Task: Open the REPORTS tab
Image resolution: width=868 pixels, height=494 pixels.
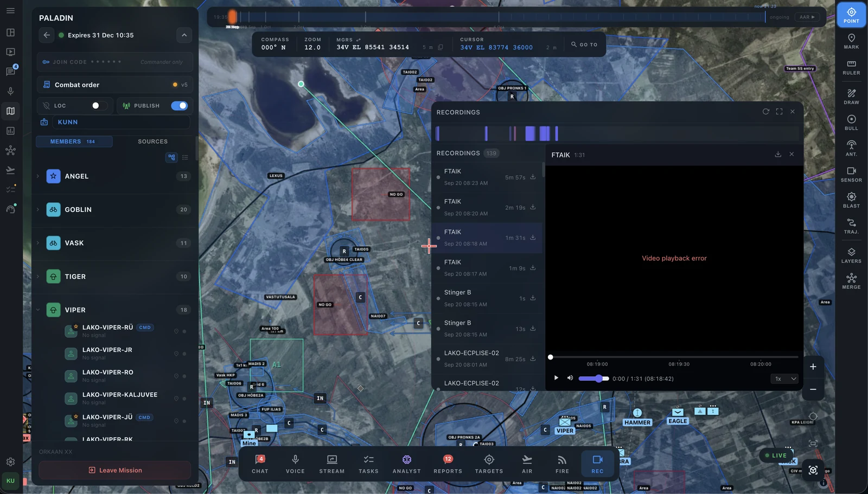Action: [x=448, y=464]
